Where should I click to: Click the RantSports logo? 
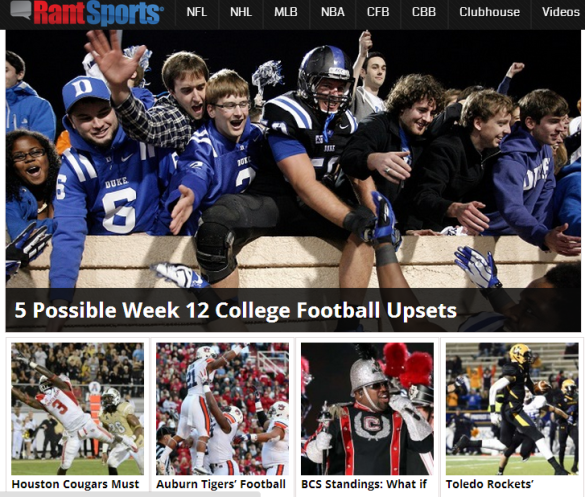pyautogui.click(x=87, y=13)
